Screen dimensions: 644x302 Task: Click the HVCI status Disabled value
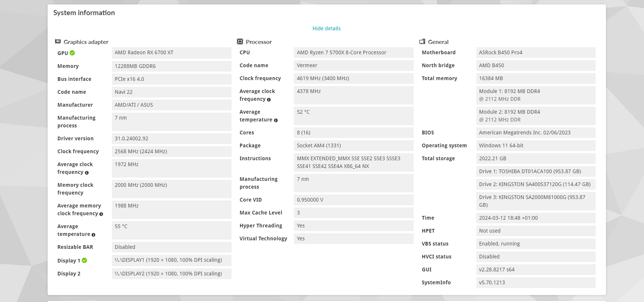[x=536, y=257]
